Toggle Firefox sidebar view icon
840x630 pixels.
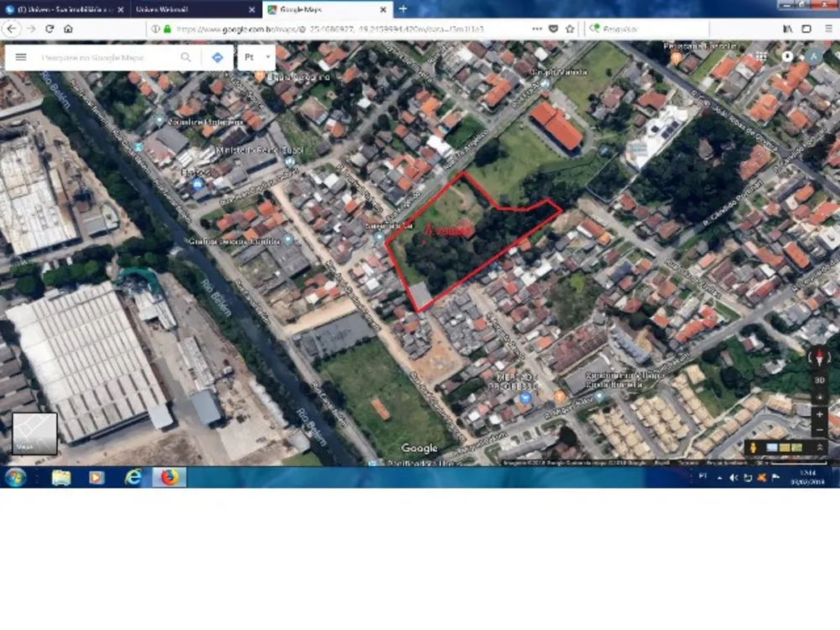click(806, 29)
